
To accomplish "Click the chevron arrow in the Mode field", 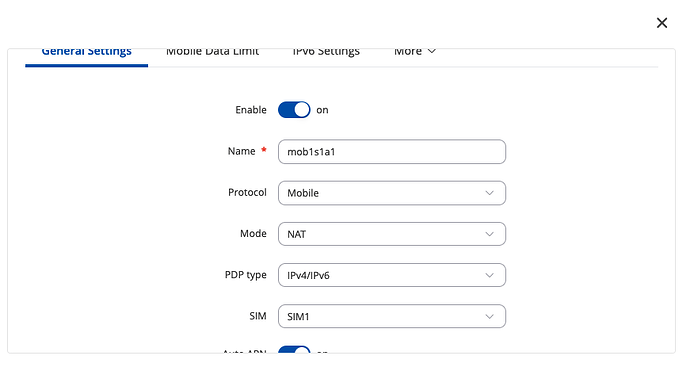I will click(489, 234).
